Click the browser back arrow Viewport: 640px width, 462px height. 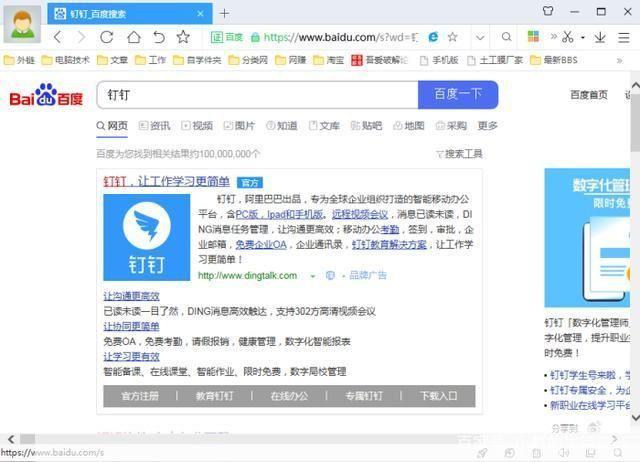58,37
